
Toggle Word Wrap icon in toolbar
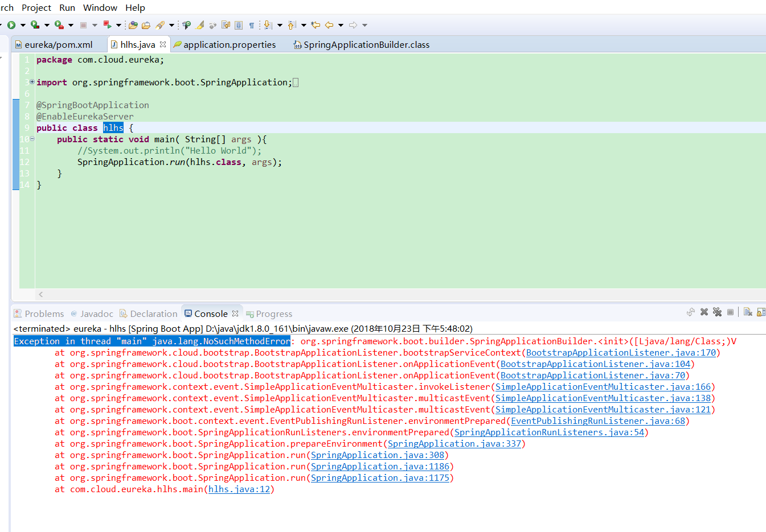[226, 25]
